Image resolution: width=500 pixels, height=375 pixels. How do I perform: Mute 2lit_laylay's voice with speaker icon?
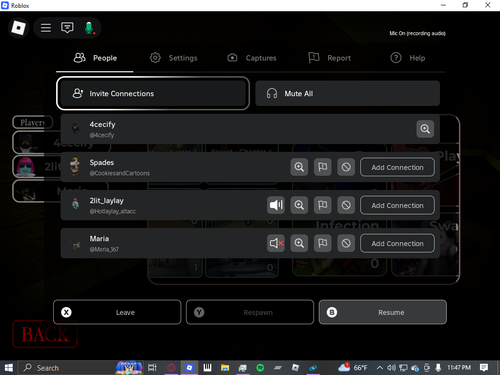click(x=276, y=205)
